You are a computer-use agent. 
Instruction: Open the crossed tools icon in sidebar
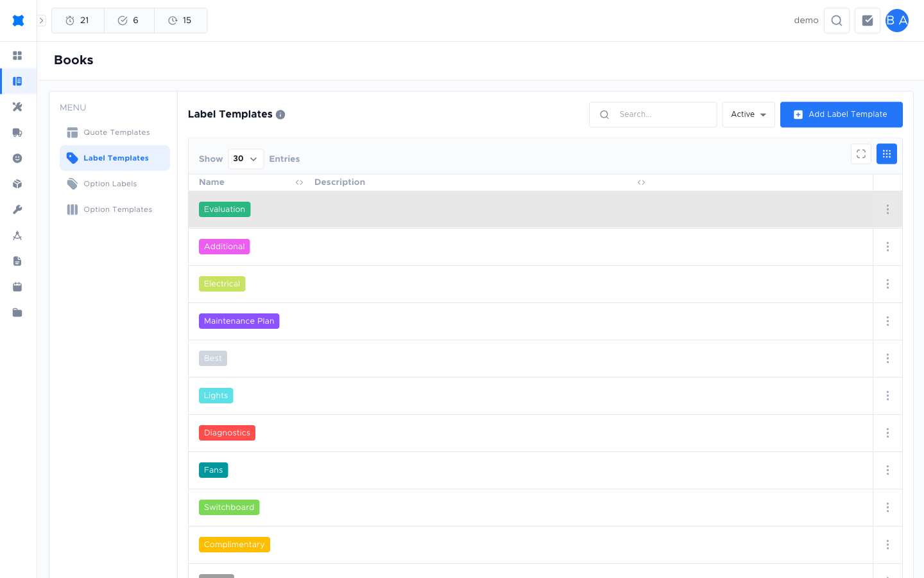17,107
